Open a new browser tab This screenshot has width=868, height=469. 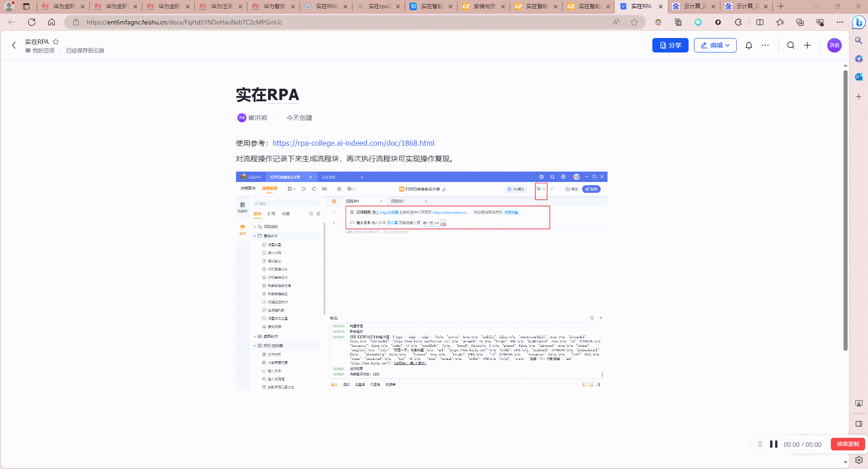(x=781, y=6)
